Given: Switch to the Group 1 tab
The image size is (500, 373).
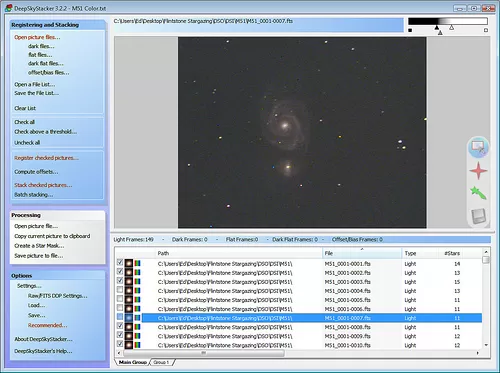Looking at the screenshot, I should (x=162, y=362).
